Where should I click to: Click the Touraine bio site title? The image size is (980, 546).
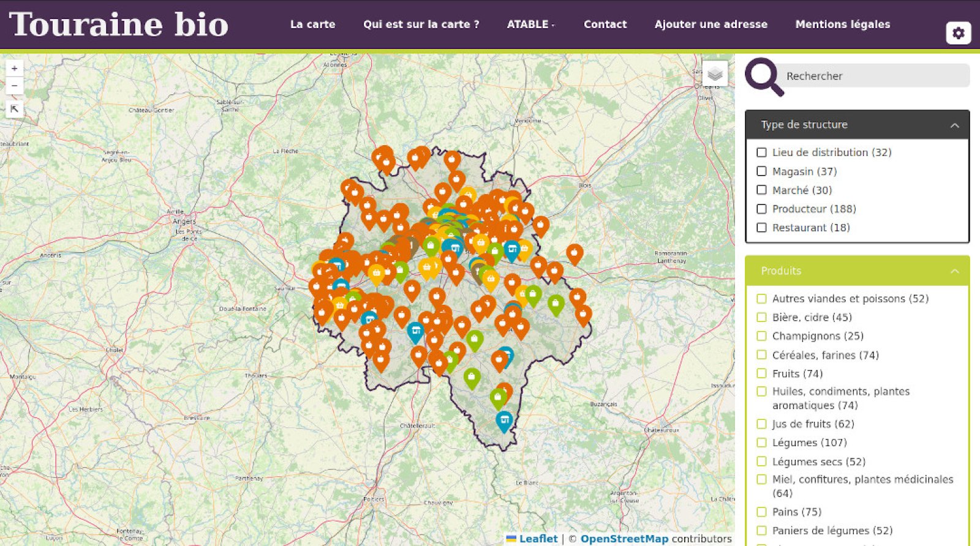point(119,24)
